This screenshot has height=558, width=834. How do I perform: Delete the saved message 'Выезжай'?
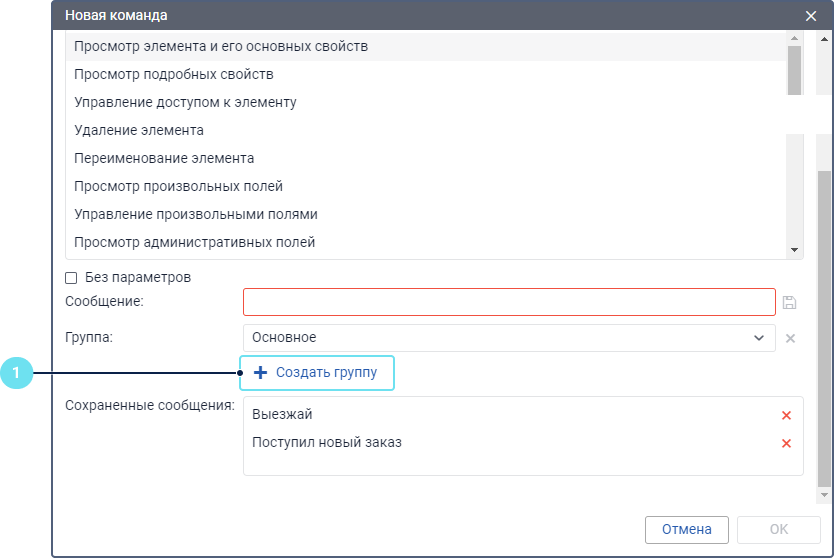[786, 415]
